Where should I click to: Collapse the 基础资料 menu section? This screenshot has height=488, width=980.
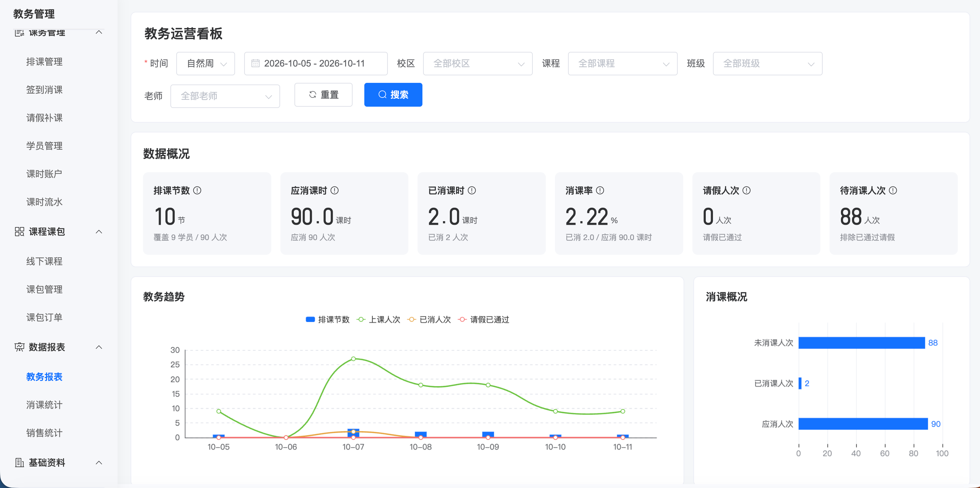click(99, 463)
